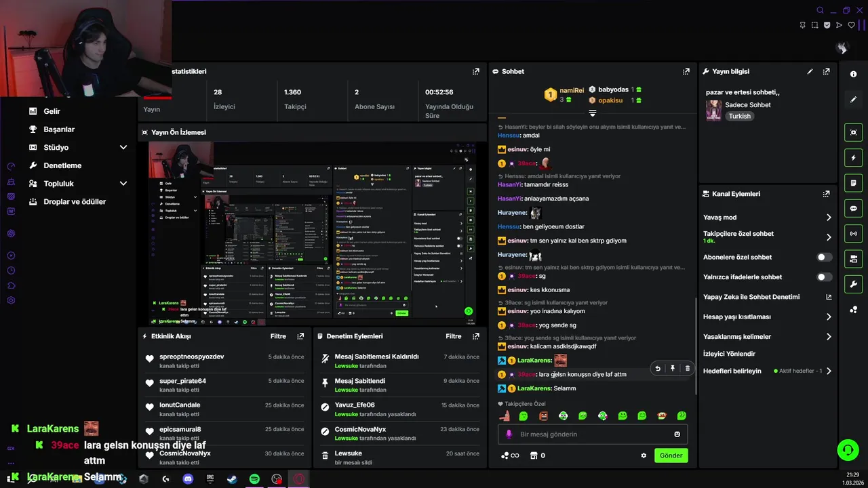Expand the Stüdyo sidebar menu
This screenshot has height=488, width=868.
click(x=123, y=147)
